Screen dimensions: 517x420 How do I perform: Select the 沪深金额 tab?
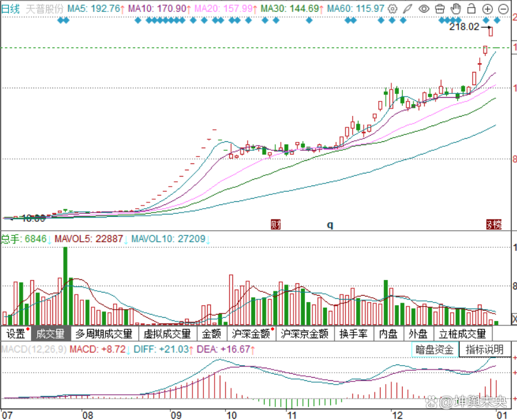tap(253, 334)
